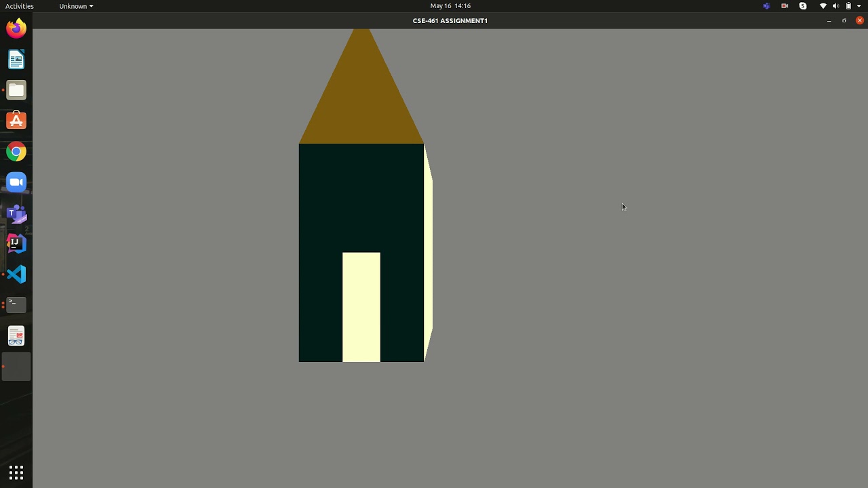868x488 pixels.
Task: Launch LibreOffice Writer from the dock
Action: click(16, 60)
